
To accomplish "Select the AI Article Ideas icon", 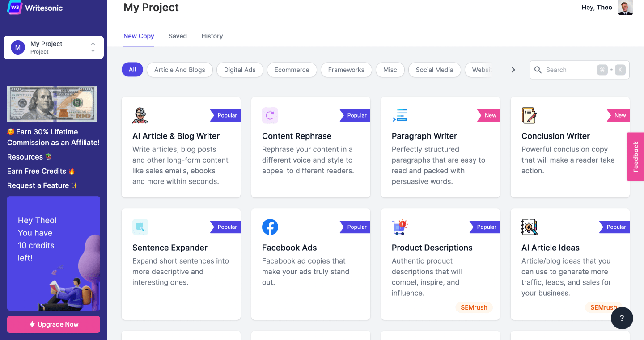I will click(x=530, y=227).
